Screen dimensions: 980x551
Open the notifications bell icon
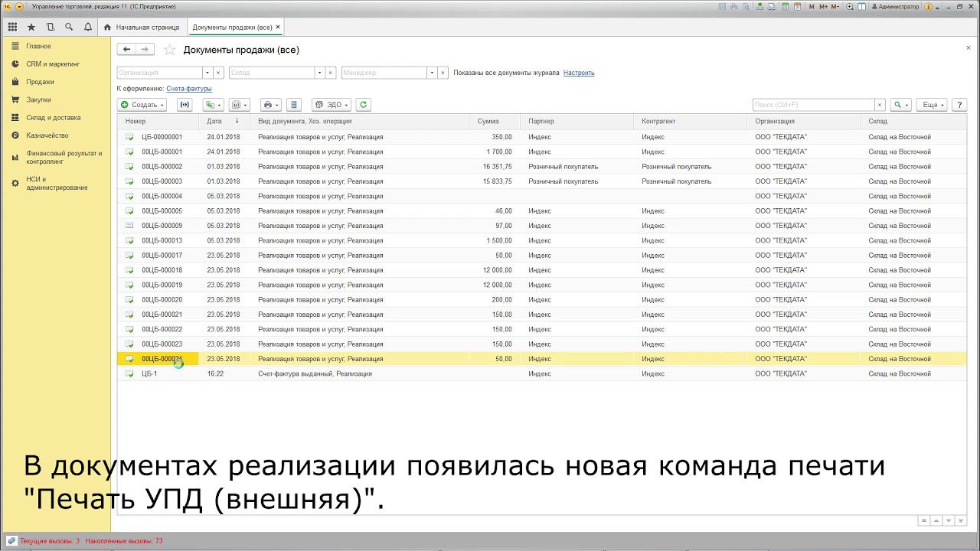[x=88, y=27]
